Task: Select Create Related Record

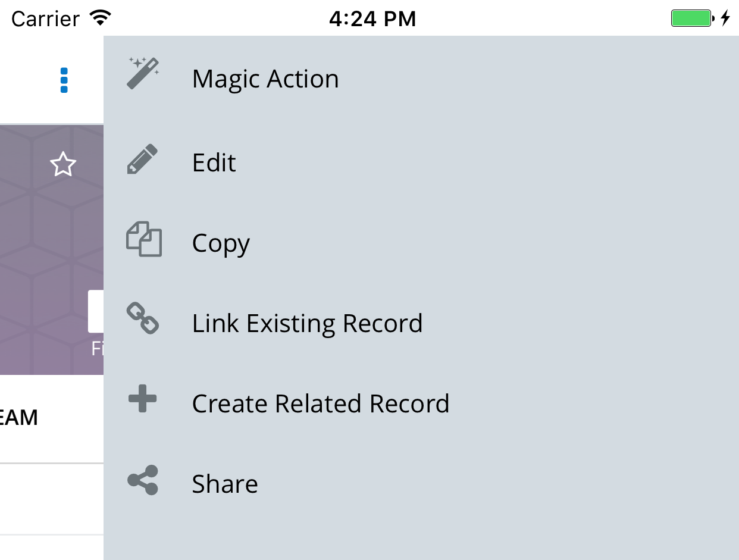Action: (x=321, y=404)
